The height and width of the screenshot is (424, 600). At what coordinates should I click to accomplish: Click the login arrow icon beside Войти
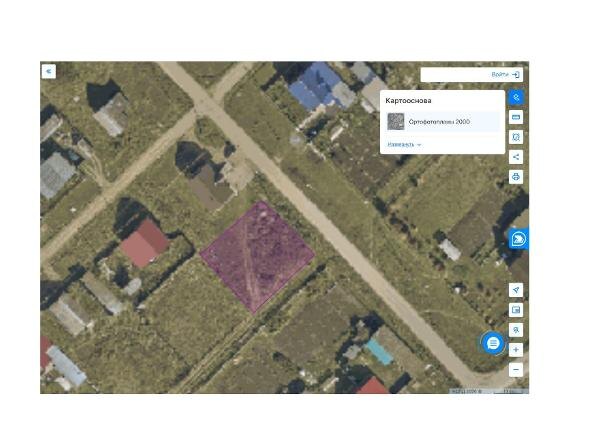(x=516, y=75)
